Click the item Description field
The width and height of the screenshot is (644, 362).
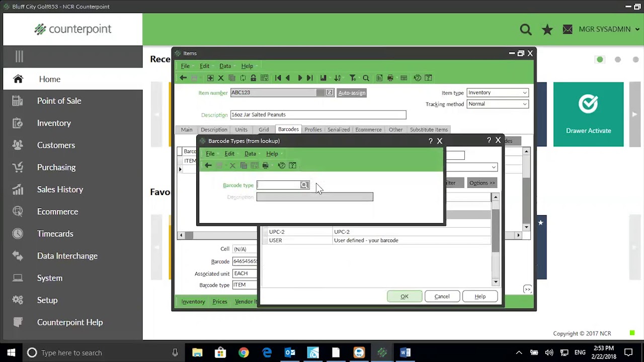pos(318,115)
